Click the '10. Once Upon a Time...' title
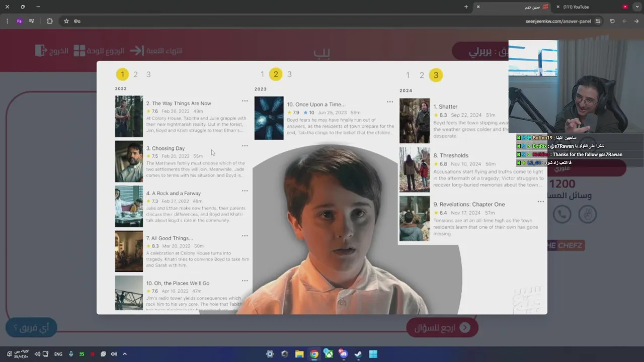 (316, 105)
